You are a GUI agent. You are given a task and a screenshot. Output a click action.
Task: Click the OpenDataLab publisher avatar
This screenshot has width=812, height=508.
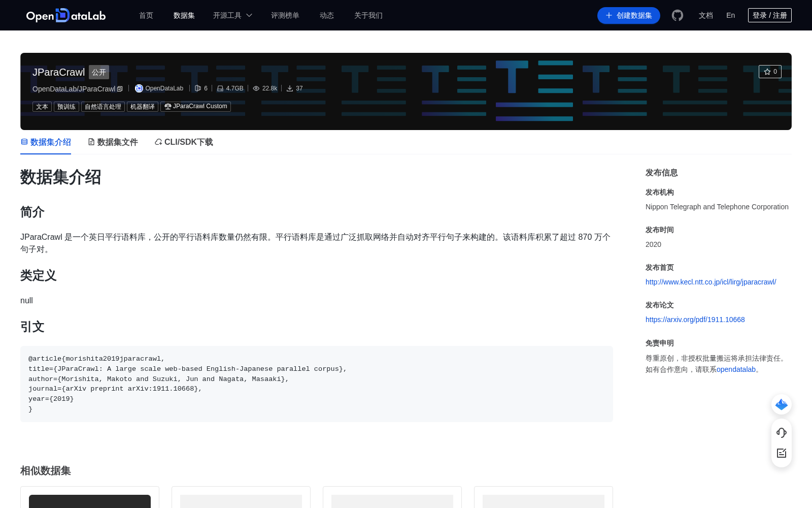pyautogui.click(x=139, y=88)
